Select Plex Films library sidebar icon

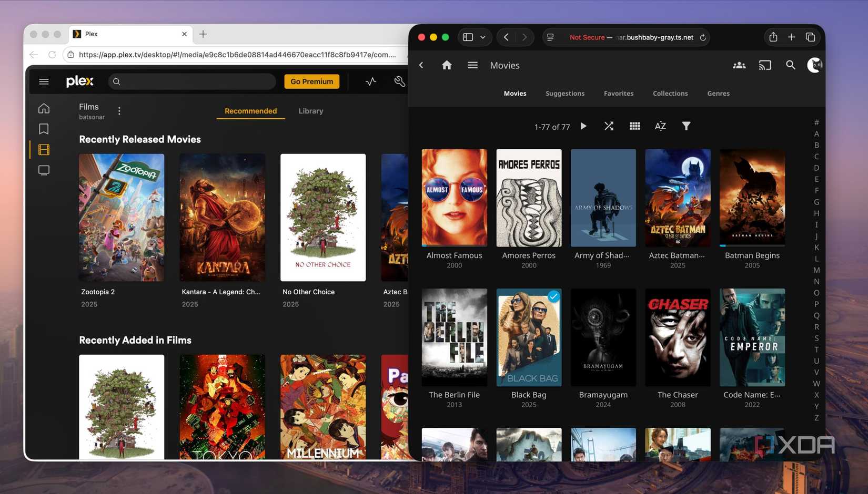pyautogui.click(x=44, y=150)
